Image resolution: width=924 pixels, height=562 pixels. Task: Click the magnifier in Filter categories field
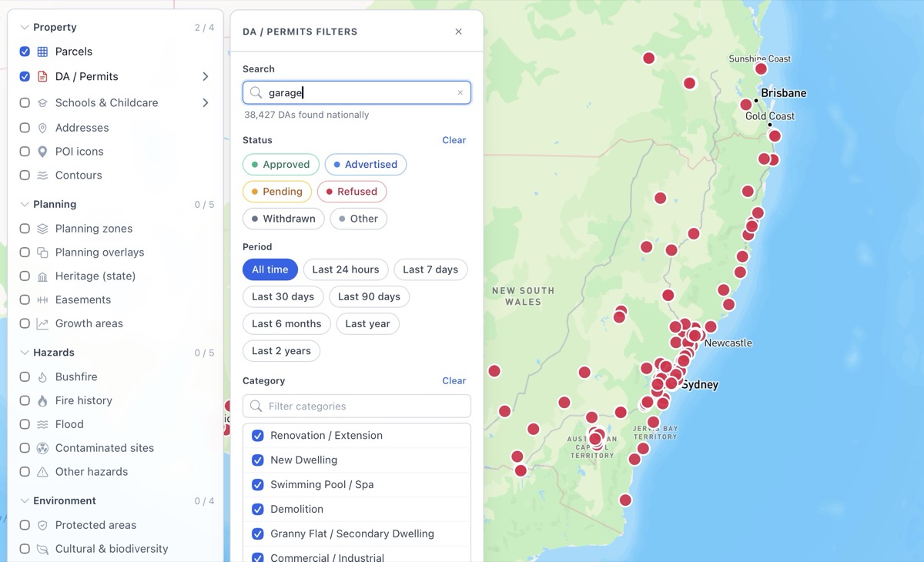[256, 406]
